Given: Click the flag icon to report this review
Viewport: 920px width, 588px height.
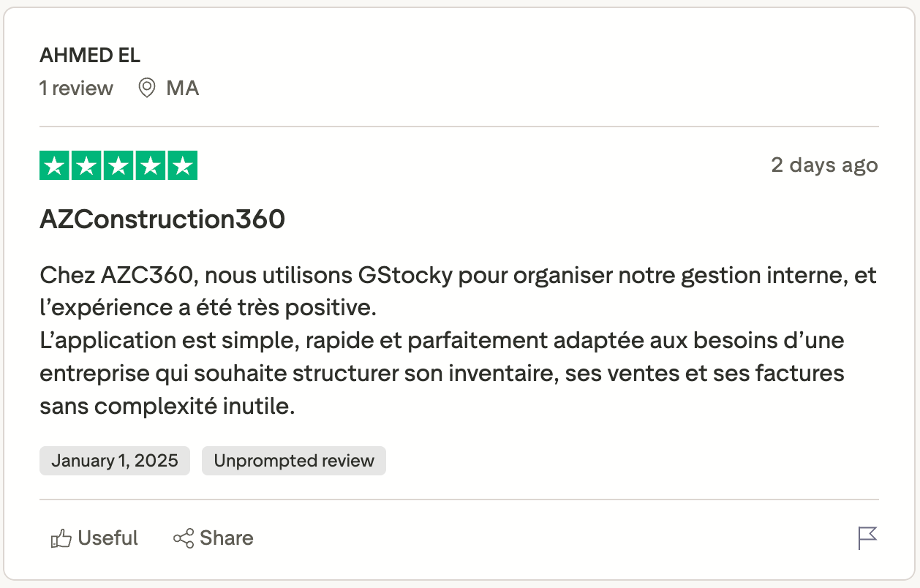Looking at the screenshot, I should (867, 538).
